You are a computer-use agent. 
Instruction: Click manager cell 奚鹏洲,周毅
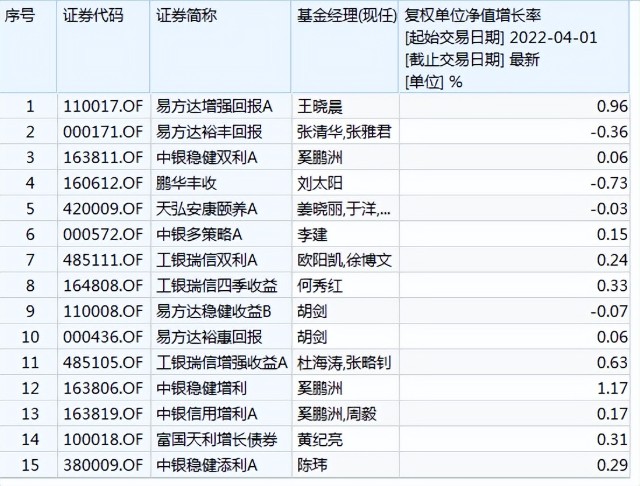[337, 414]
